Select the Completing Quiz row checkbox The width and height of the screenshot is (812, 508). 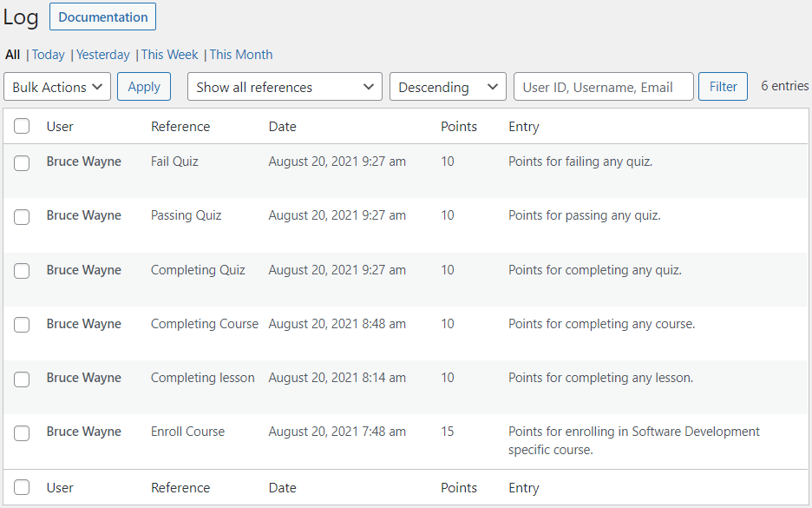click(x=22, y=271)
